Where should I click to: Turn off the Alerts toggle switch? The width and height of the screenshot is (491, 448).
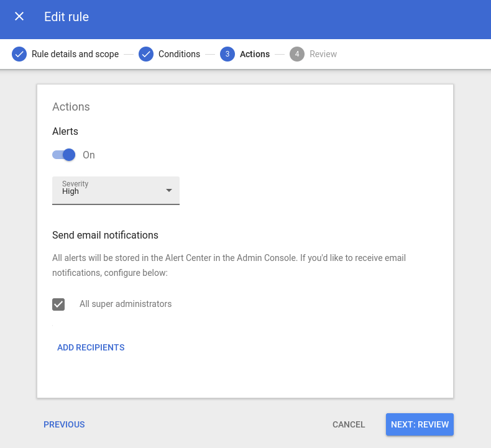[x=64, y=155]
